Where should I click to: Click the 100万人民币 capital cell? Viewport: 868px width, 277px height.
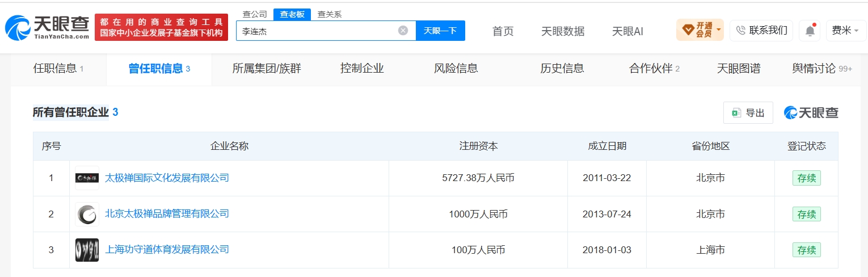coord(478,250)
